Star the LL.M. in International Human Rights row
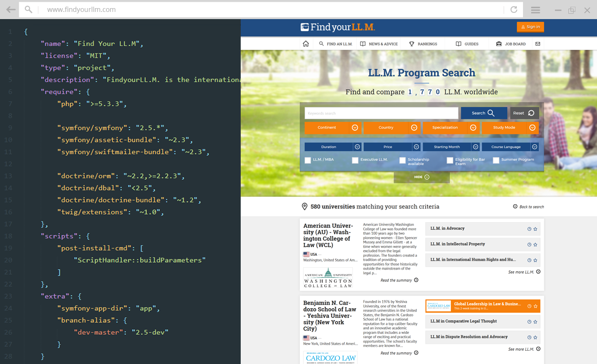This screenshot has width=597, height=364. click(x=535, y=260)
